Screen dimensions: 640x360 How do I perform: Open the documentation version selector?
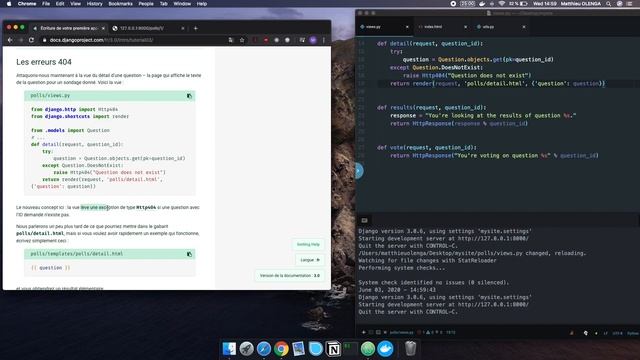coord(290,276)
